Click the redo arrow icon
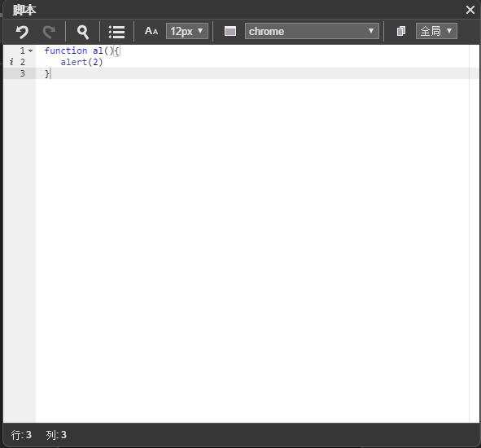Screen dimensions: 481x448 [x=49, y=31]
